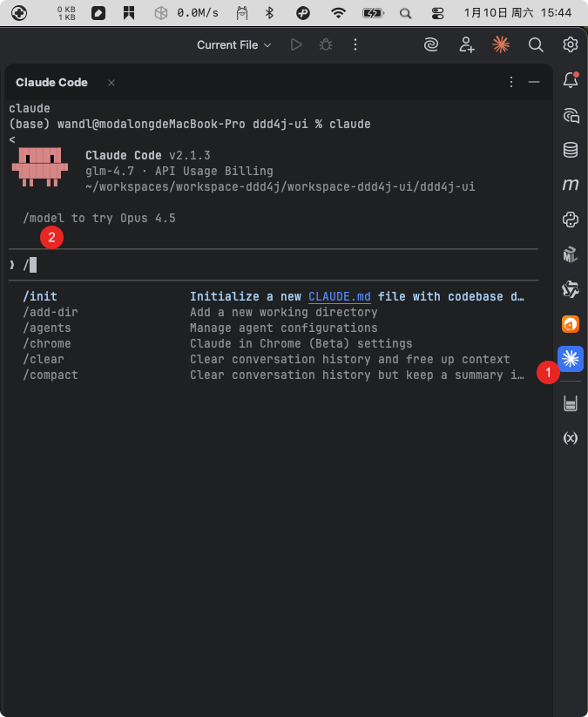Click the orange starburst icon in top toolbar
The width and height of the screenshot is (588, 717).
pyautogui.click(x=501, y=44)
